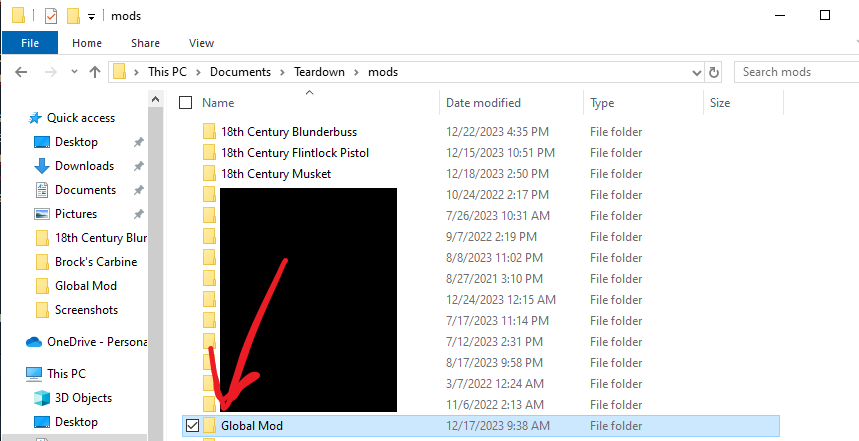
Task: Sort by the Date modified column
Action: click(483, 102)
